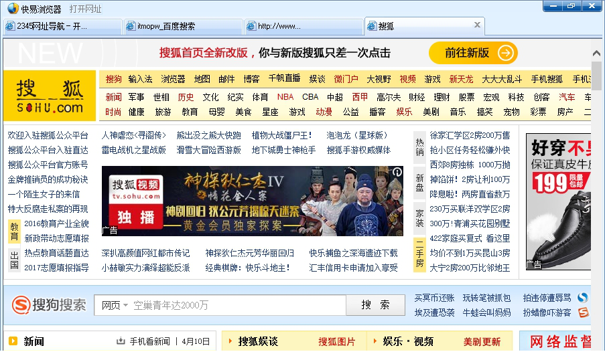This screenshot has width=605, height=364.
Task: Open the 搜狗 link in top nav
Action: point(113,80)
